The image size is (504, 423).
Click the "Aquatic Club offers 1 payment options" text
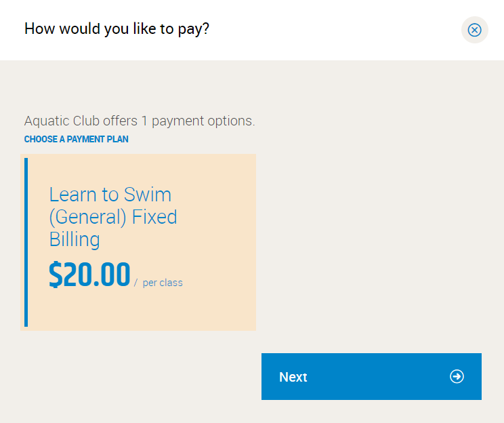[140, 121]
